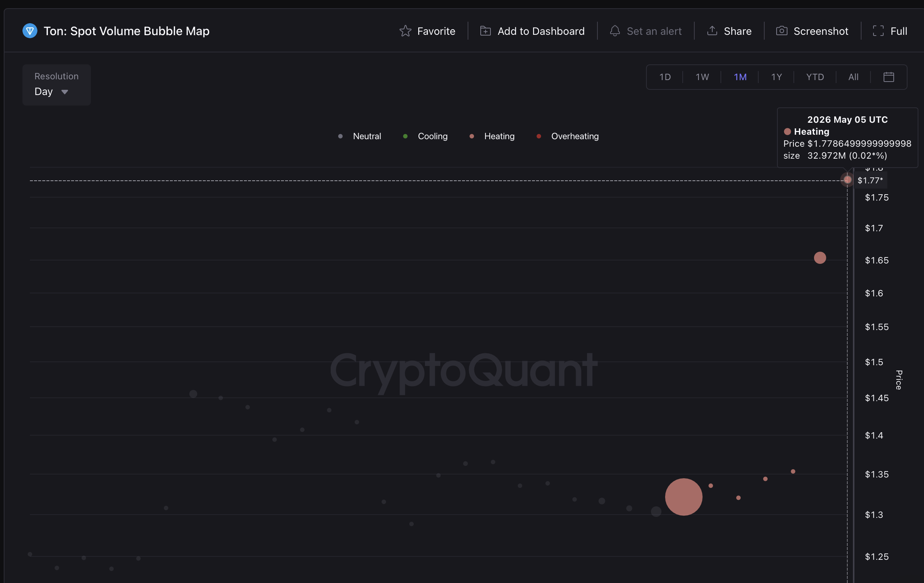This screenshot has height=583, width=924.
Task: Select the YTD time range
Action: point(815,77)
